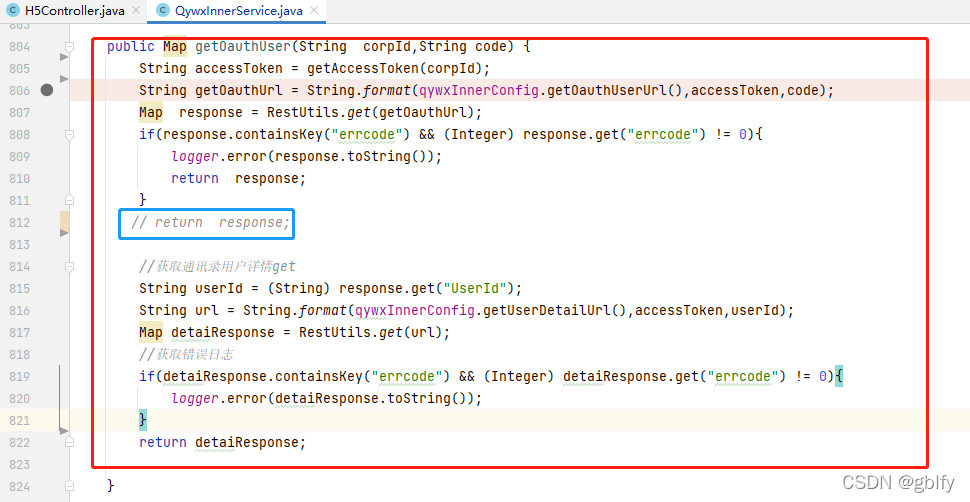Click the getOauthUser method name
This screenshot has width=970, height=502.
[x=242, y=46]
